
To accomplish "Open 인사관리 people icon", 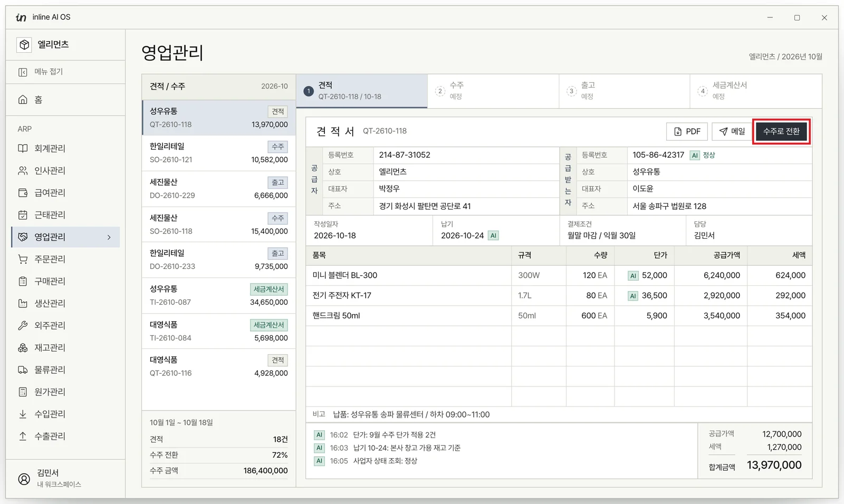I will pyautogui.click(x=23, y=171).
